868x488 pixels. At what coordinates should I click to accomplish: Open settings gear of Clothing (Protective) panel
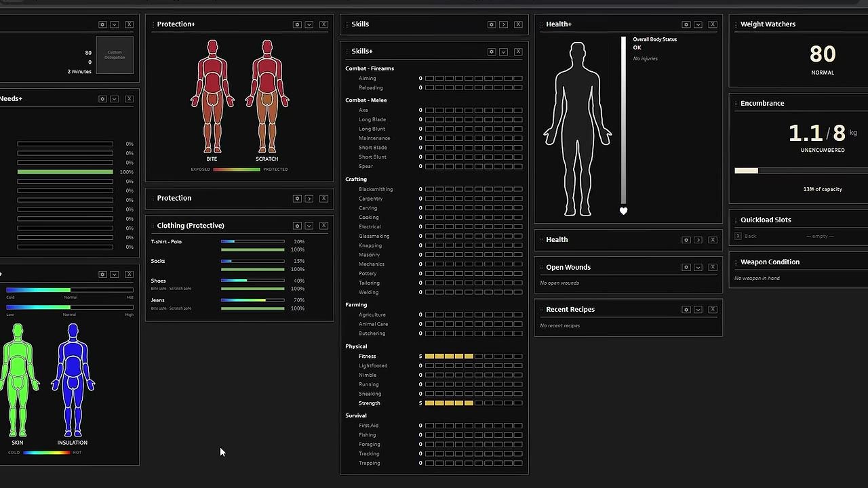pyautogui.click(x=297, y=226)
